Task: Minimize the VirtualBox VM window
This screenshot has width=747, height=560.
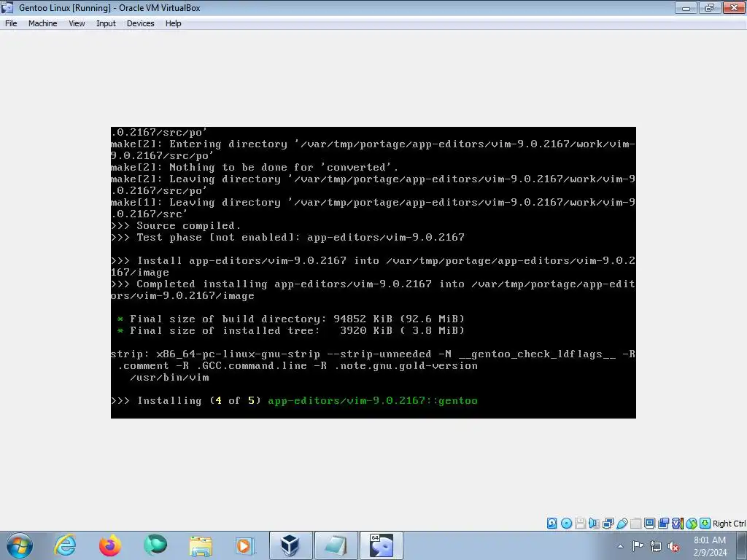Action: click(x=686, y=7)
